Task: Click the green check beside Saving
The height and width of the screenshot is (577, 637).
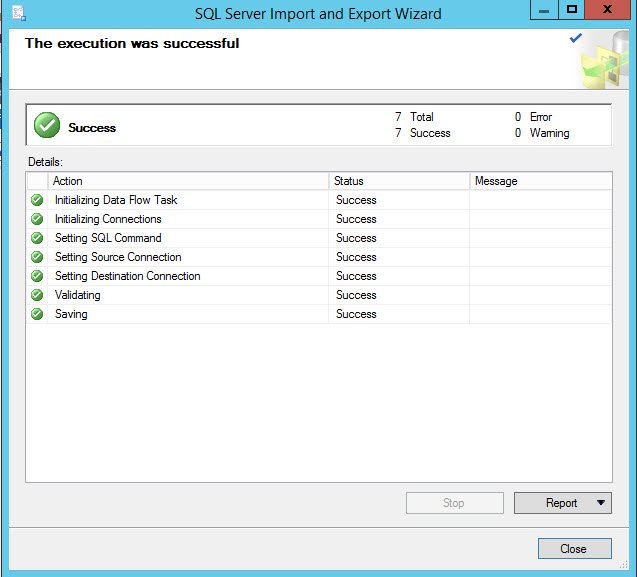Action: click(x=37, y=314)
